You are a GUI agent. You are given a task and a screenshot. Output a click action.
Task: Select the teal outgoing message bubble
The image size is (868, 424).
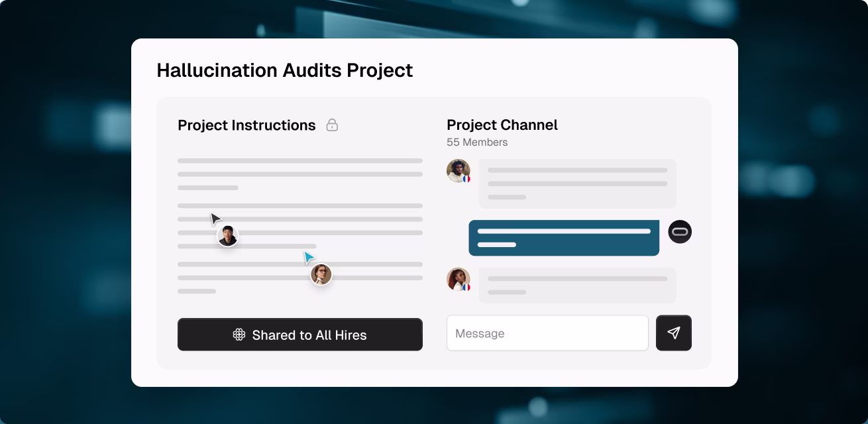click(563, 237)
